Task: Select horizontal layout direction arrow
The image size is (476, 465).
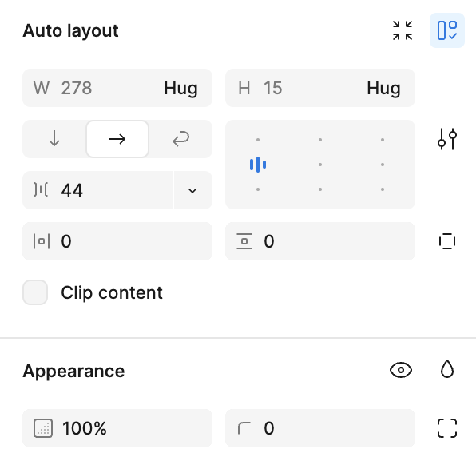Action: click(117, 139)
